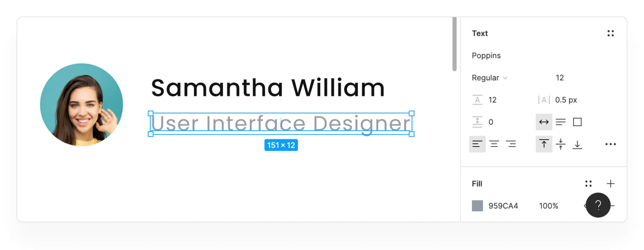Align text left
The height and width of the screenshot is (250, 644).
[x=477, y=144]
